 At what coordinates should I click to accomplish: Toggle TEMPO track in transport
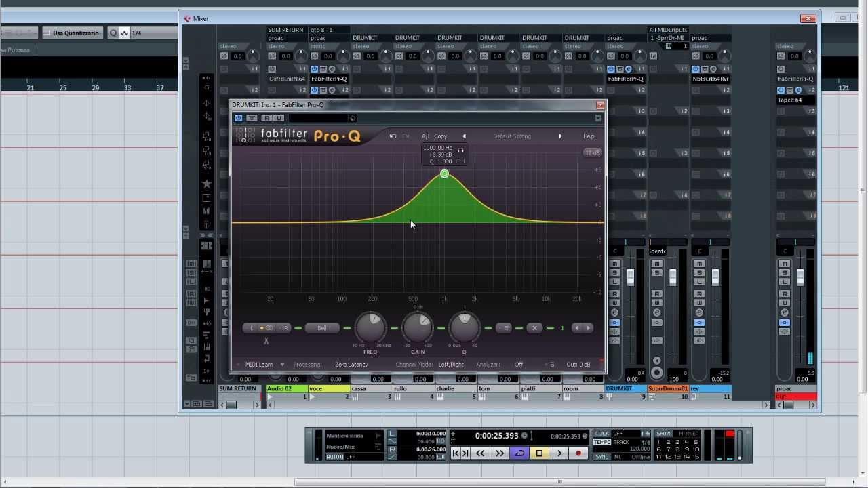[x=602, y=442]
